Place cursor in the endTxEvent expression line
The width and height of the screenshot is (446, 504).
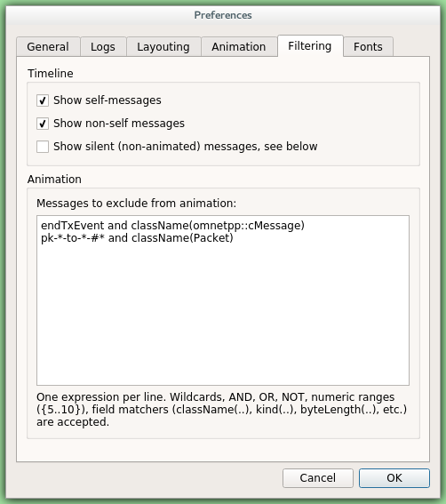(172, 226)
